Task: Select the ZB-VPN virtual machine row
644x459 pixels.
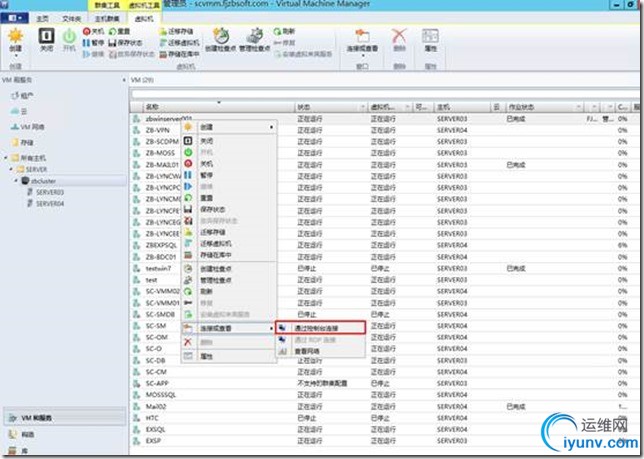Action: [x=384, y=130]
